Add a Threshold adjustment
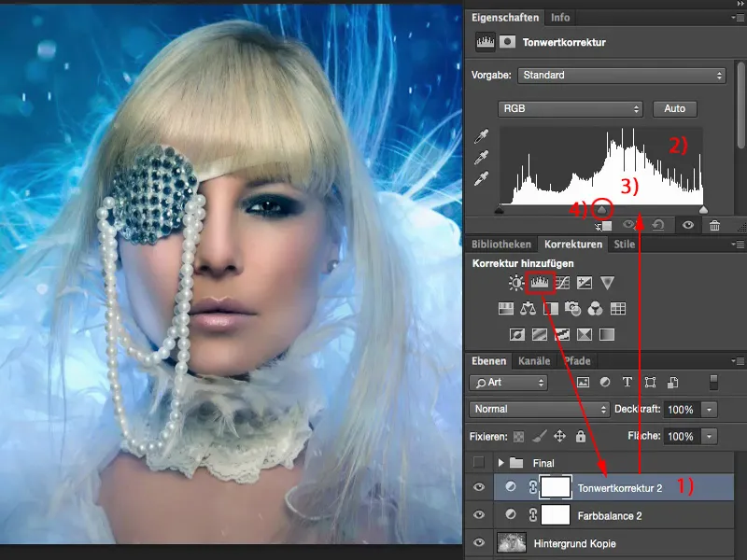This screenshot has width=747, height=560. click(x=562, y=334)
